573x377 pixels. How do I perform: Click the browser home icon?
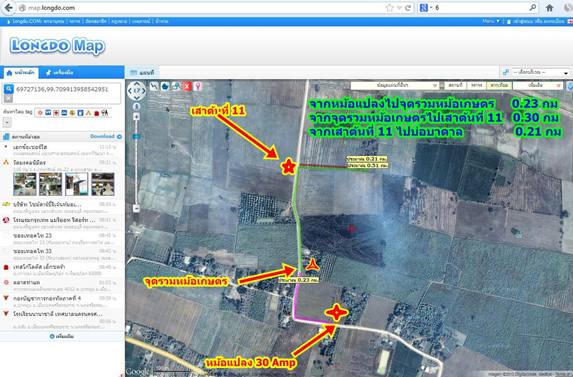click(x=549, y=8)
